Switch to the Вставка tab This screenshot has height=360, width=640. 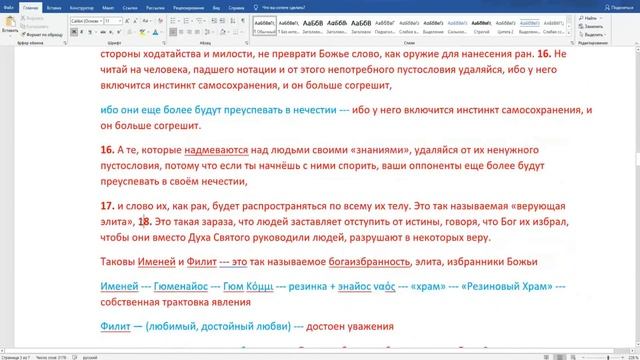click(54, 8)
